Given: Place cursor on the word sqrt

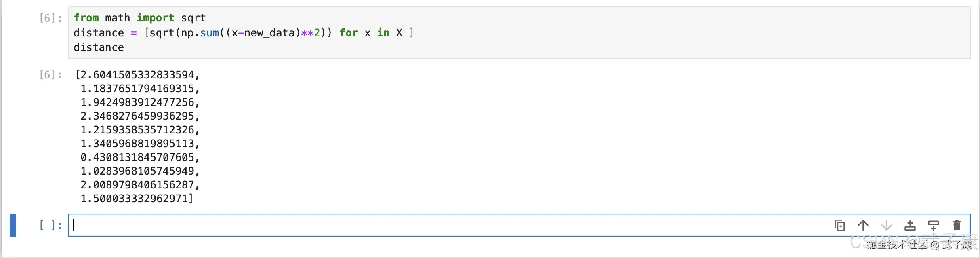Looking at the screenshot, I should (x=193, y=18).
